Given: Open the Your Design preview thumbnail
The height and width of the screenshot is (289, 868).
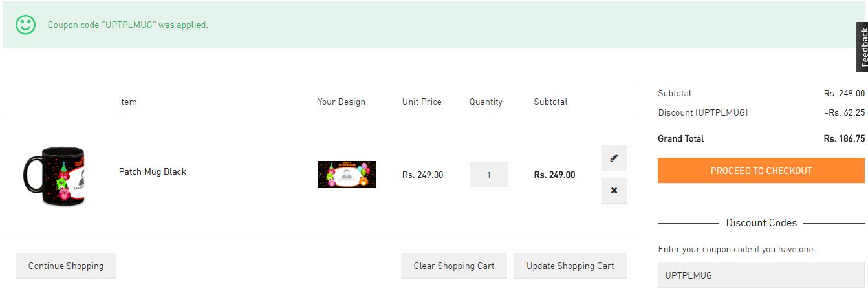Looking at the screenshot, I should (347, 175).
